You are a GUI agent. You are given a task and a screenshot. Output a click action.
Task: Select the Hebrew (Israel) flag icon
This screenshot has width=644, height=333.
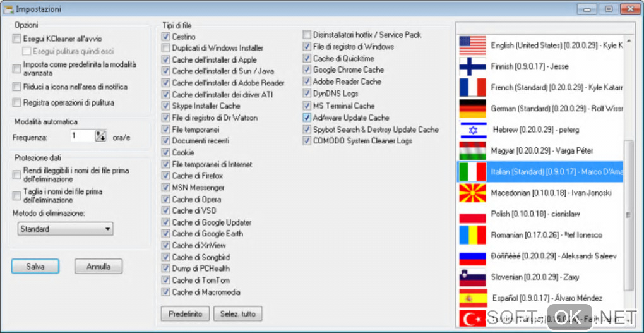coord(472,130)
